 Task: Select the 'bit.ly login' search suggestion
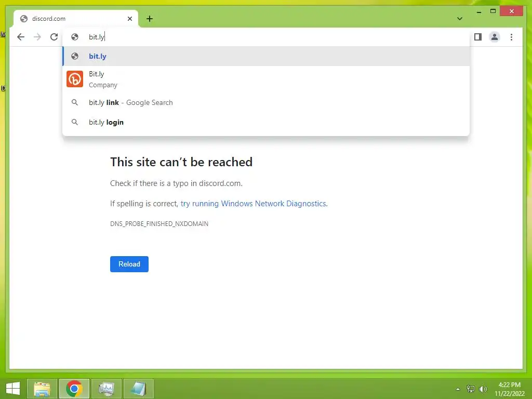[x=266, y=122]
